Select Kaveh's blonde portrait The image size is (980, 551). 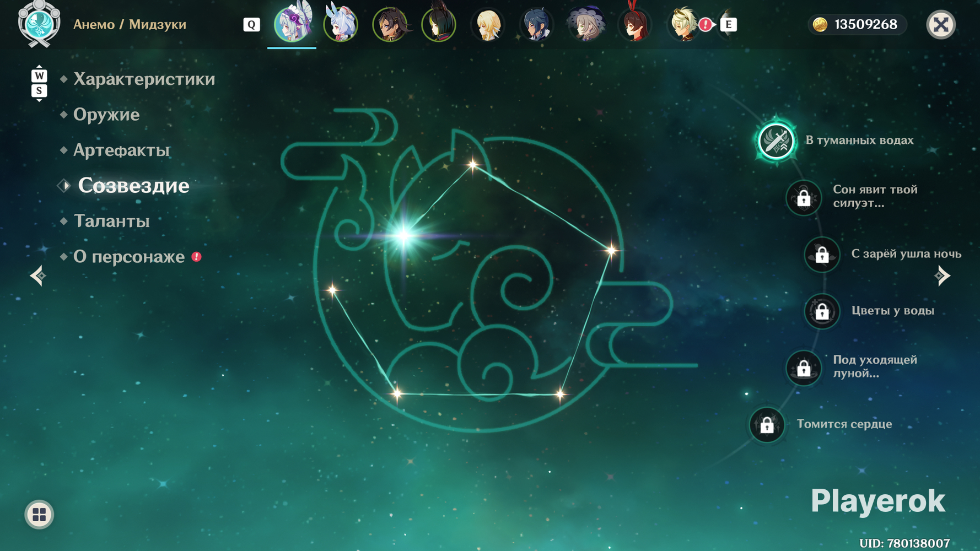point(682,24)
